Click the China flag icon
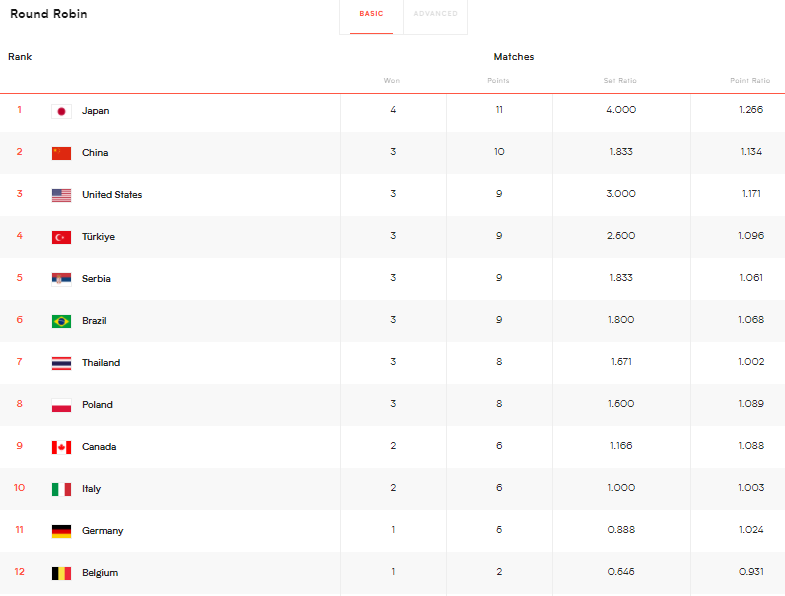785x596 pixels. pos(61,153)
